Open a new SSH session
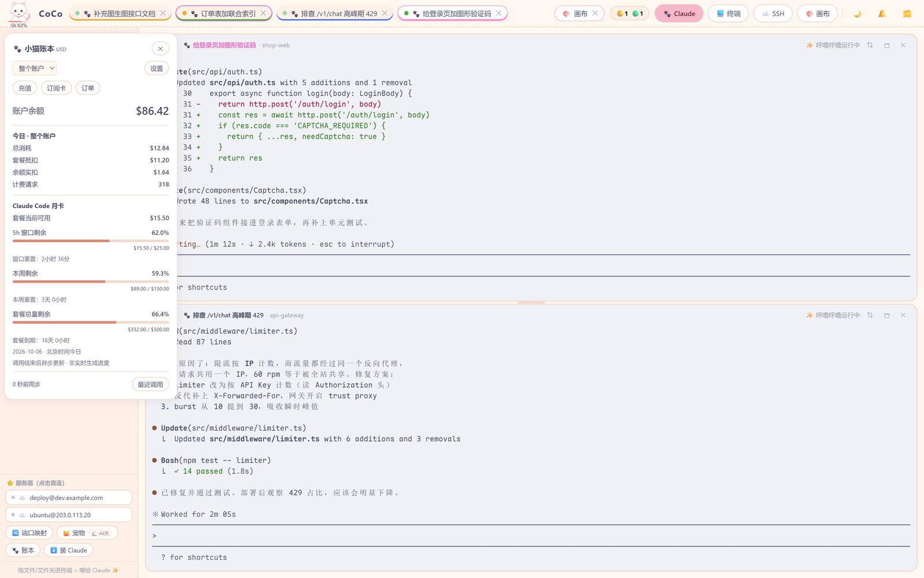 (x=773, y=13)
